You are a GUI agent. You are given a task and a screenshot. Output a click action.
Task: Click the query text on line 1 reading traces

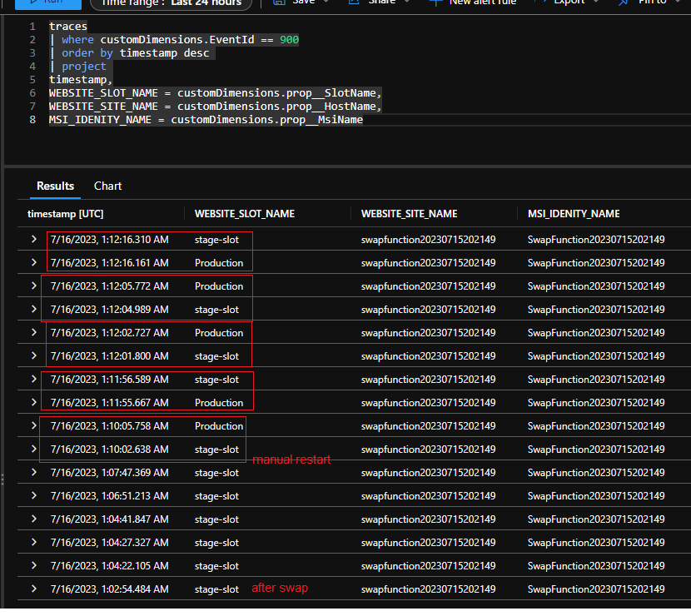click(67, 26)
